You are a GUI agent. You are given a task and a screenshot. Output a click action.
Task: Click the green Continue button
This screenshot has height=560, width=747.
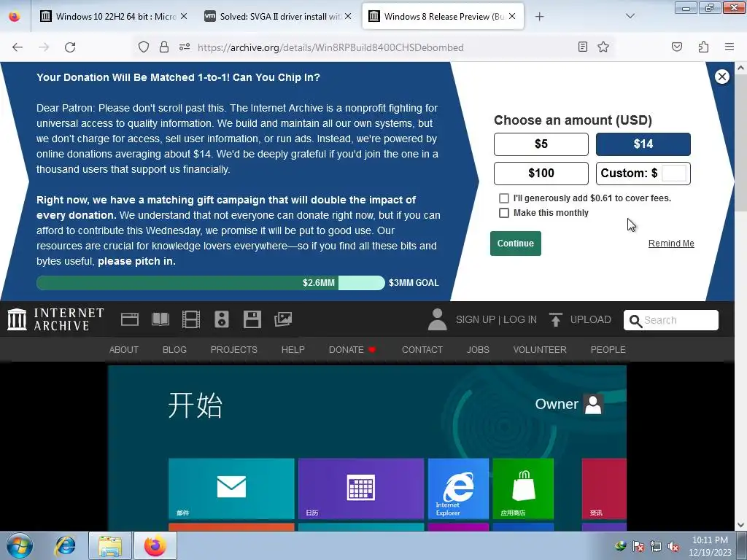click(x=516, y=244)
